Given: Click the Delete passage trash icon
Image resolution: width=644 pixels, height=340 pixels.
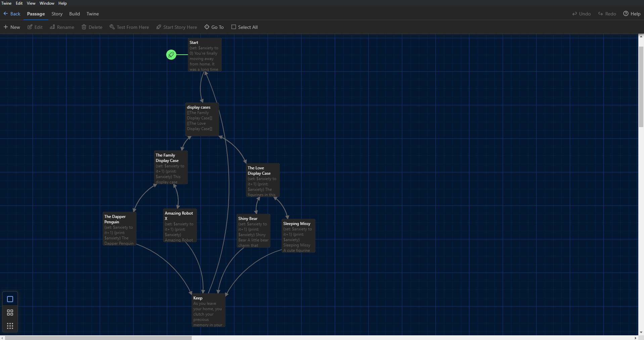Looking at the screenshot, I should point(84,27).
